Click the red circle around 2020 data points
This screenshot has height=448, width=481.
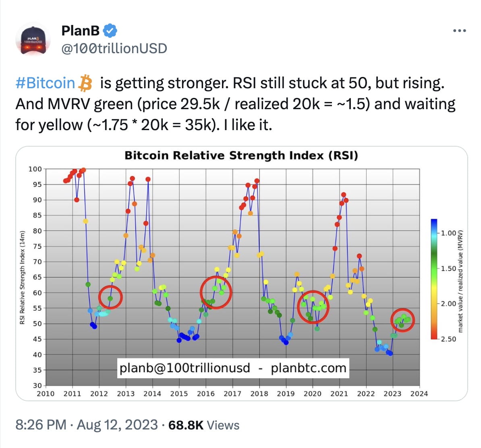pyautogui.click(x=314, y=307)
